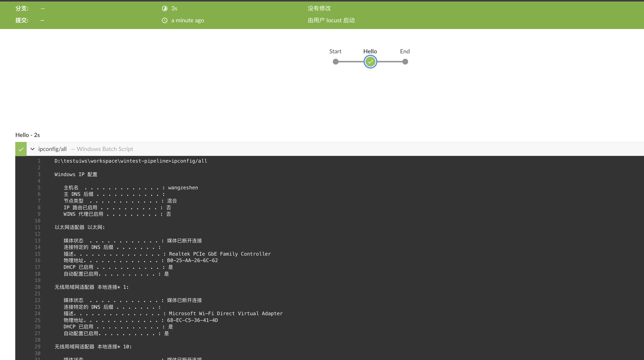Screen dimensions: 644x360
Task: Open log line number 1 link
Action: point(39,161)
